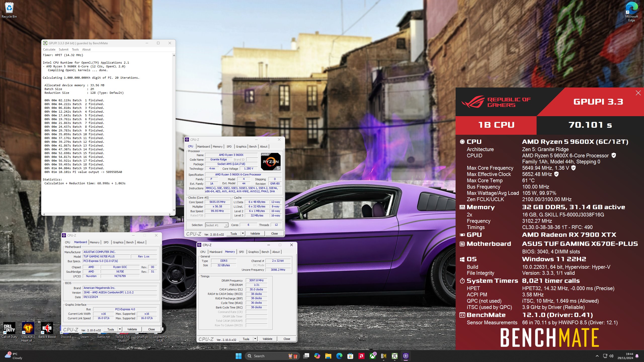Close the BenchMate result overlay with X
Image resolution: width=644 pixels, height=362 pixels.
[x=638, y=93]
